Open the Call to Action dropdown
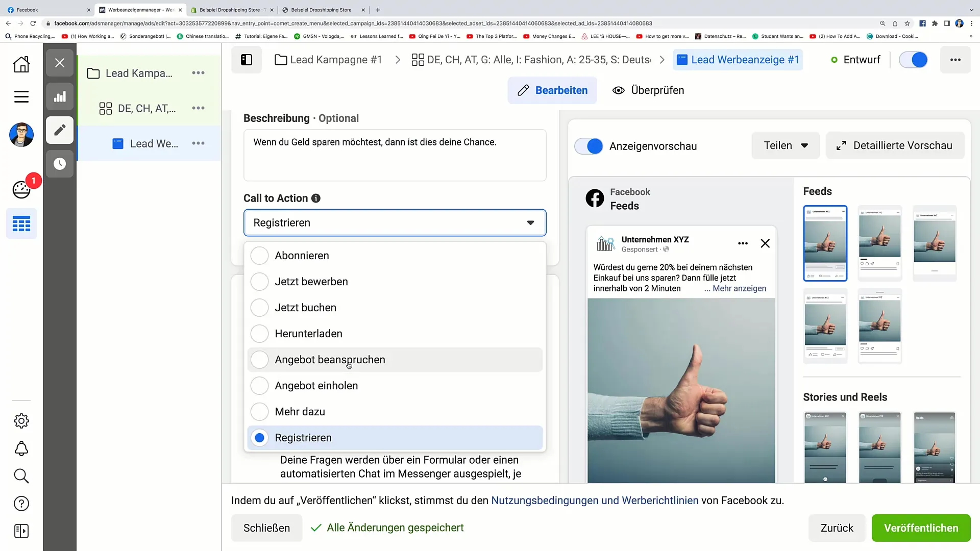This screenshot has height=551, width=980. tap(395, 222)
